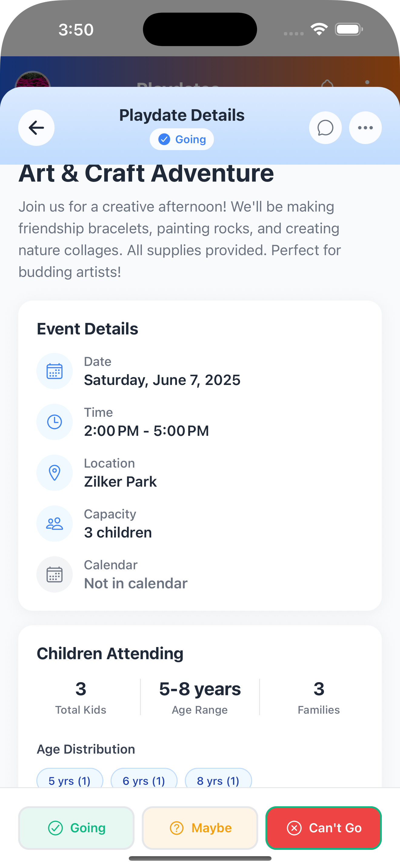This screenshot has height=868, width=400.
Task: Tap the Going status badge in header
Action: [x=182, y=139]
